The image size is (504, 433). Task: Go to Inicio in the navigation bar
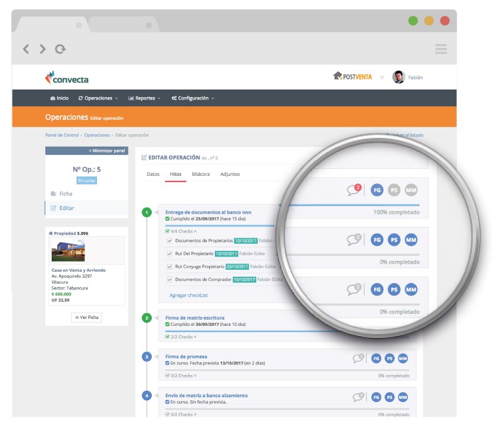(x=59, y=98)
